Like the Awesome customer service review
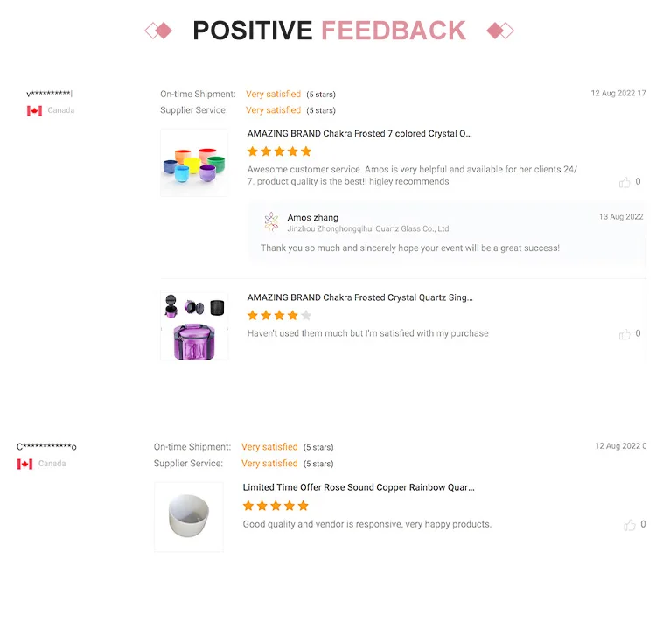 pyautogui.click(x=625, y=182)
